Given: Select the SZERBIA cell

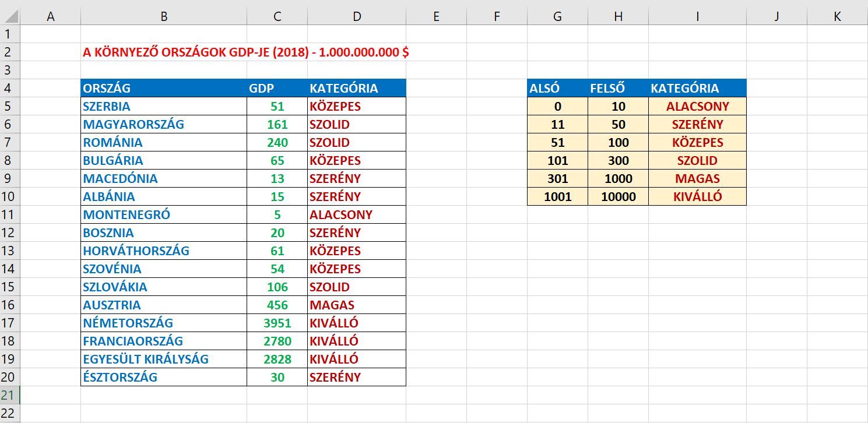Looking at the screenshot, I should pos(164,106).
